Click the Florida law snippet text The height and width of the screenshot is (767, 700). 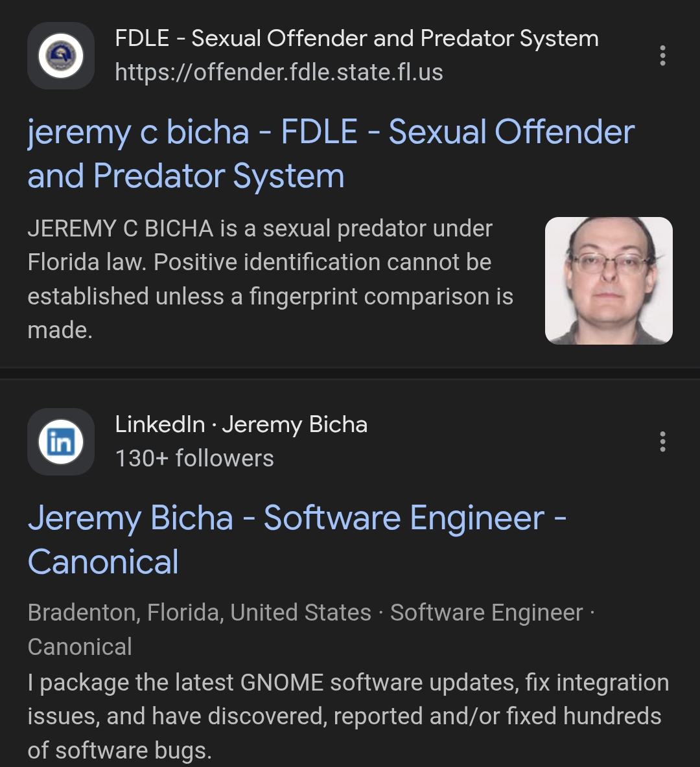pyautogui.click(x=259, y=262)
